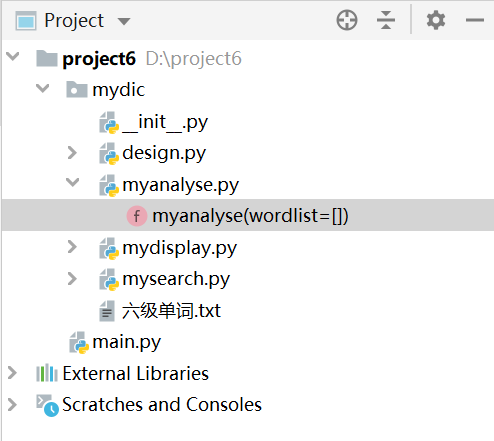This screenshot has width=494, height=441.
Task: Select the myanalyse(wordlist=[]) function entry
Action: [x=248, y=215]
